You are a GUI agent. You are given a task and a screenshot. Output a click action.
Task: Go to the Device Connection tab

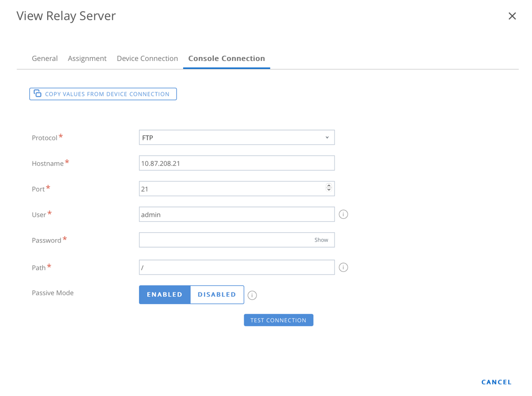[x=147, y=59]
